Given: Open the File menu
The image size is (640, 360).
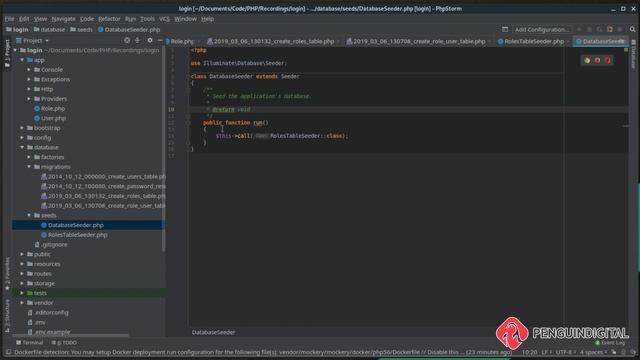Looking at the screenshot, I should click(9, 19).
